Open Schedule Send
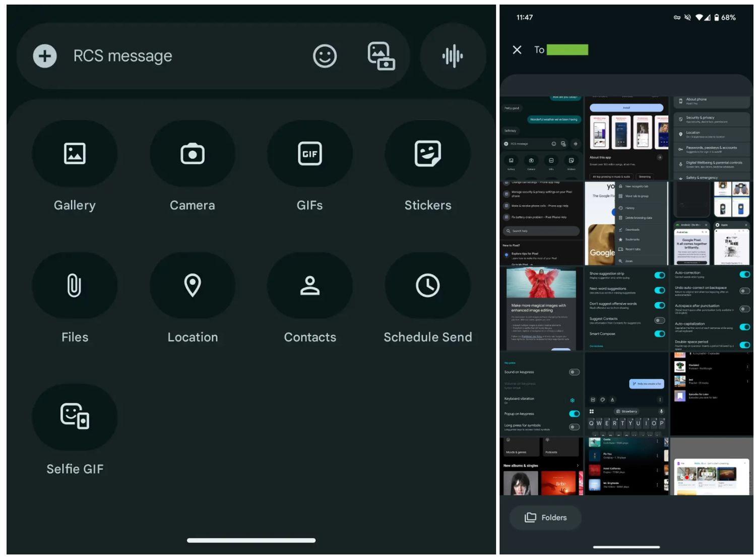The height and width of the screenshot is (558, 756). click(x=427, y=286)
